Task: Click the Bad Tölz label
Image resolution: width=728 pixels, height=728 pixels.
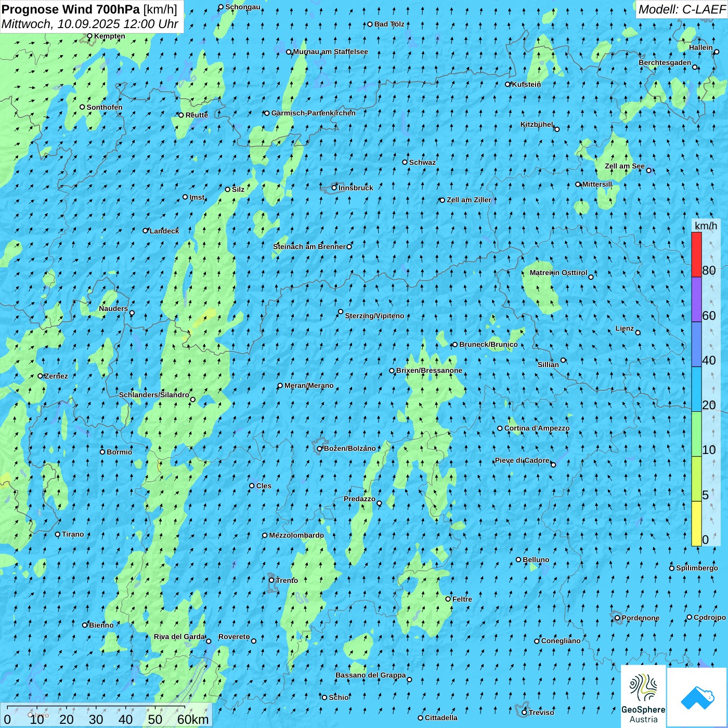Action: click(389, 24)
